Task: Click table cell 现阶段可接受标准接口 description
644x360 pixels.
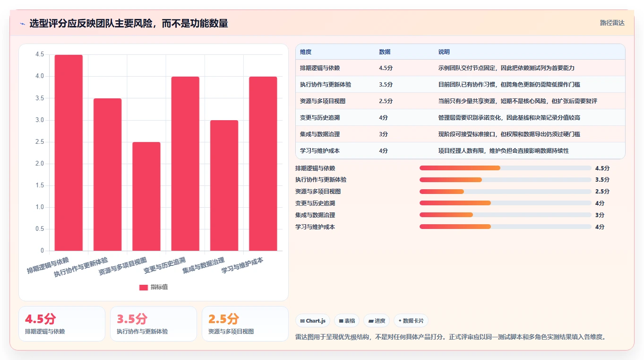Action: [509, 134]
